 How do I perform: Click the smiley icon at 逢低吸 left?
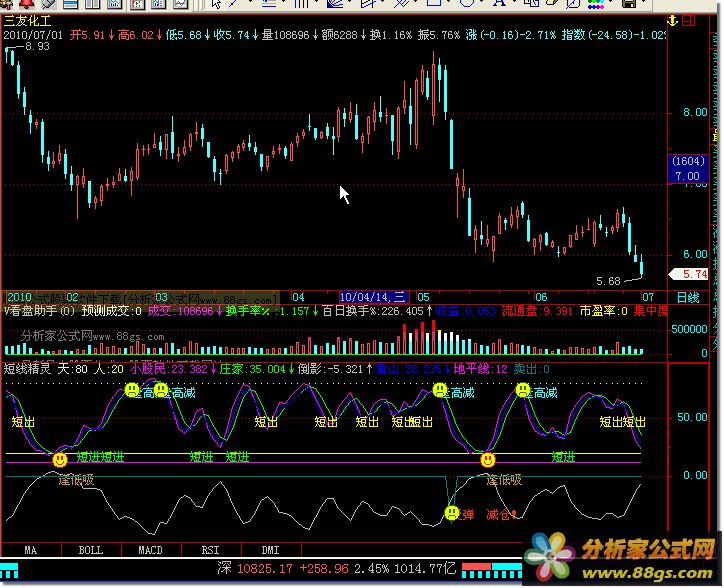tap(60, 460)
